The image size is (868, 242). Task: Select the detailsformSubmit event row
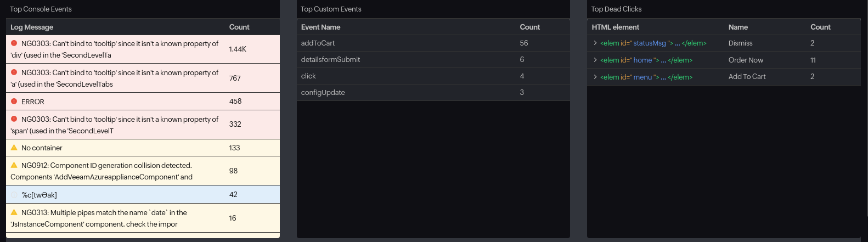tap(330, 59)
